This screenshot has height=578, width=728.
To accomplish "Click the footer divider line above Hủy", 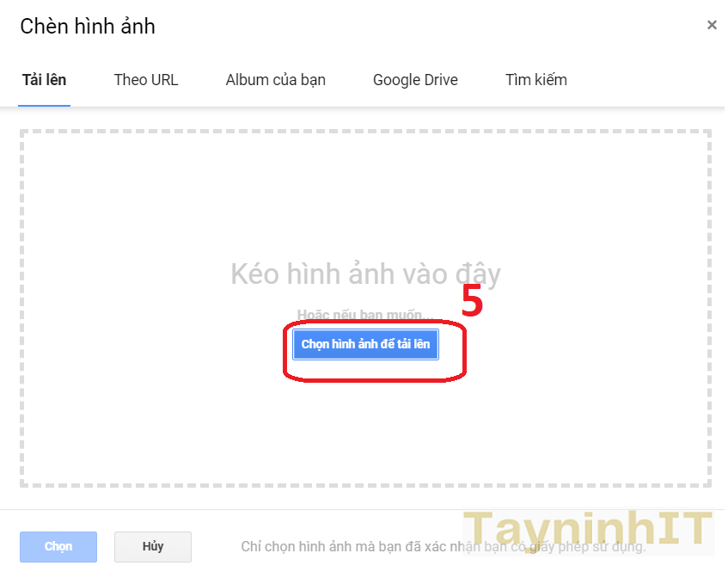I will [x=258, y=509].
